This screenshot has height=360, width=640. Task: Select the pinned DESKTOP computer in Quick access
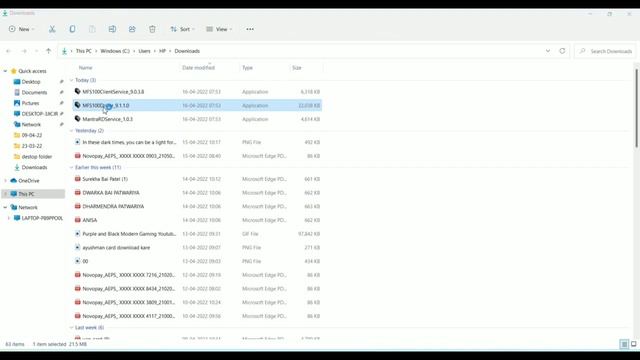click(x=39, y=113)
